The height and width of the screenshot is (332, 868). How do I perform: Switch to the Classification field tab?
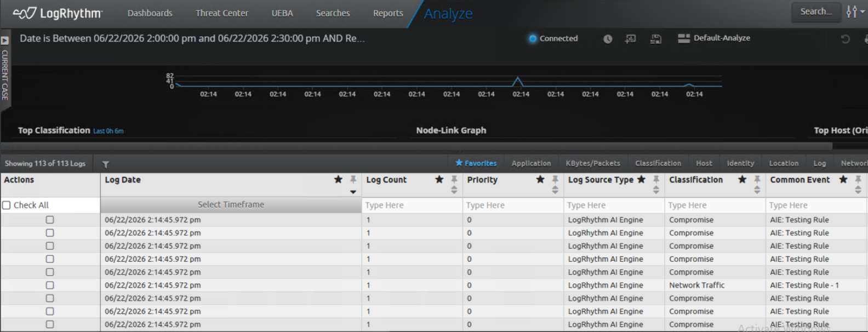pyautogui.click(x=658, y=163)
